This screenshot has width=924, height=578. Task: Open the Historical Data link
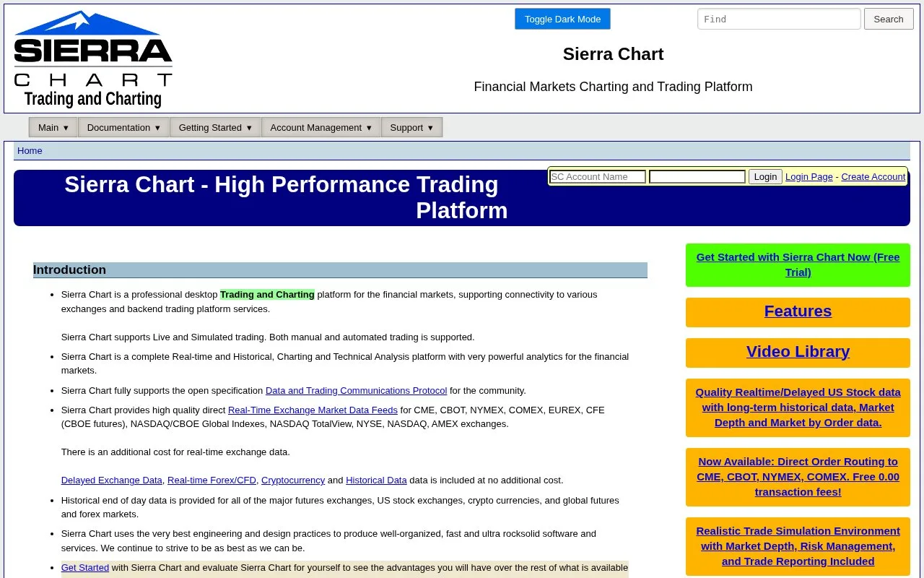(x=376, y=480)
